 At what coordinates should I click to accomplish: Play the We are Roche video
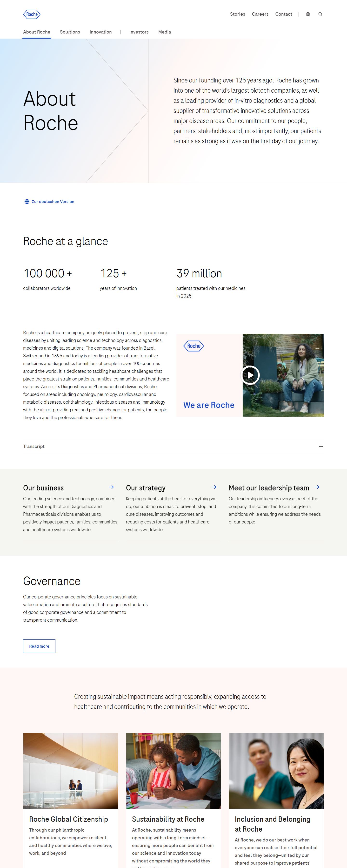click(x=250, y=375)
